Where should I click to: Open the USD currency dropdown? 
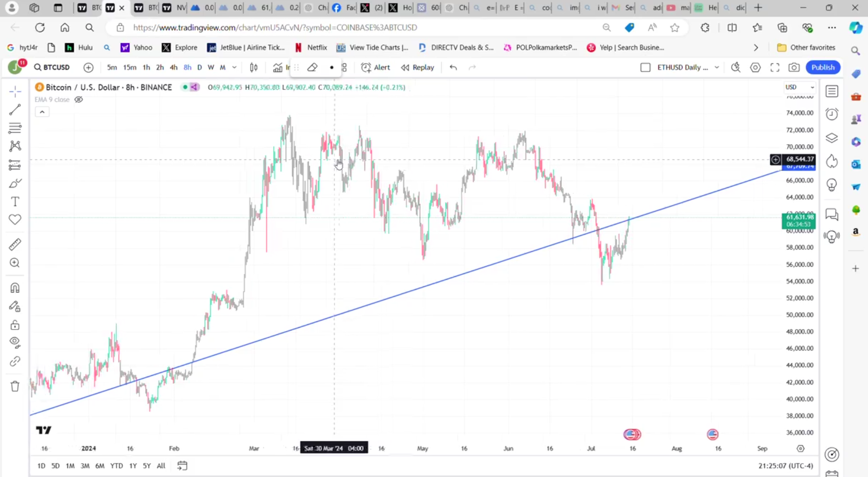pyautogui.click(x=799, y=87)
